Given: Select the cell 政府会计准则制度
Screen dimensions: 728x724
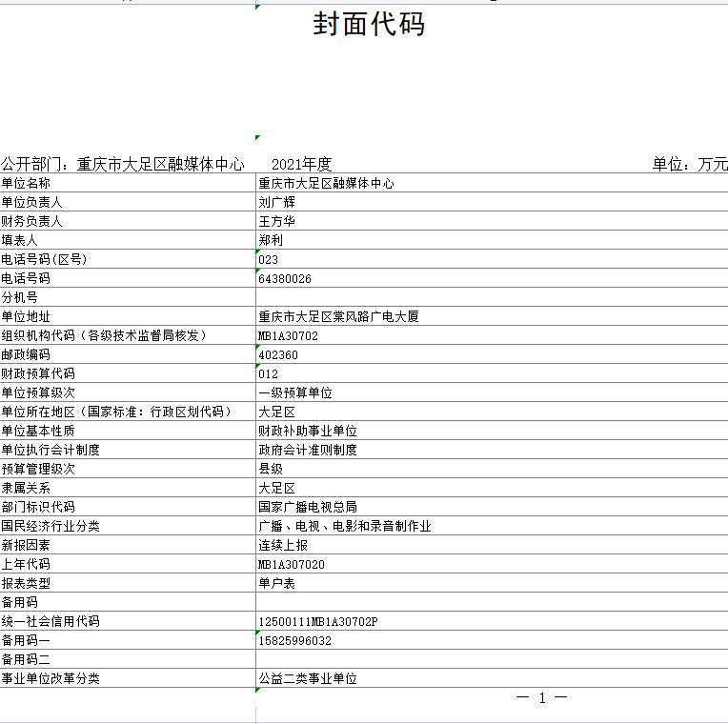Looking at the screenshot, I should tap(492, 450).
